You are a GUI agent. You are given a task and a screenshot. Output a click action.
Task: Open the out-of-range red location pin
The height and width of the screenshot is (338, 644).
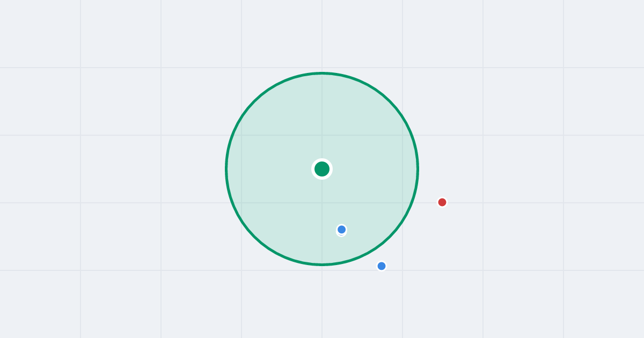[x=442, y=202]
